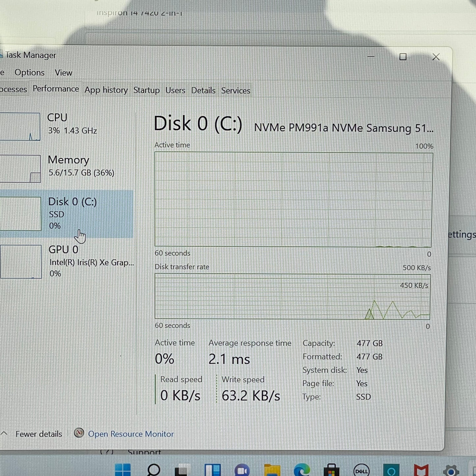Click the Disk transfer rate graph
476x476 pixels.
coord(293,296)
